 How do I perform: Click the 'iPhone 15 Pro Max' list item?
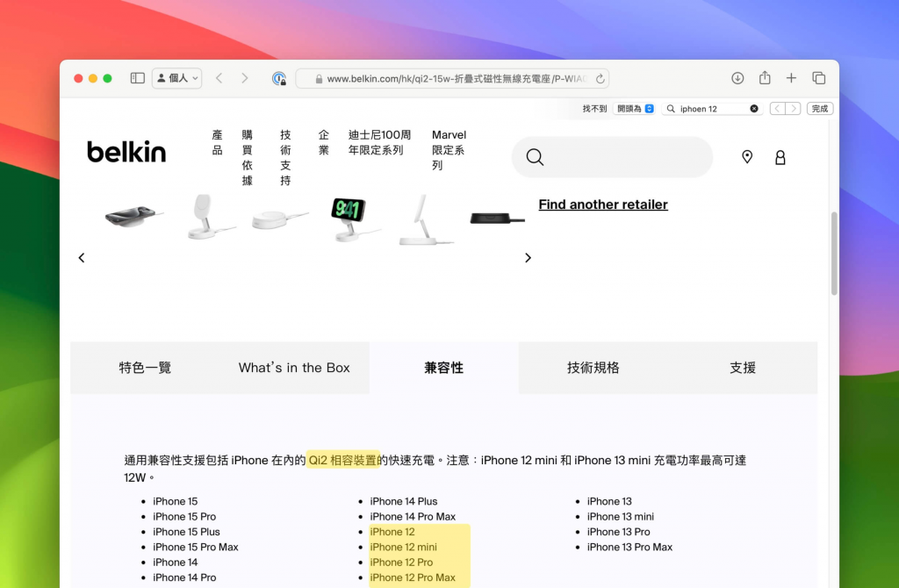(x=196, y=547)
